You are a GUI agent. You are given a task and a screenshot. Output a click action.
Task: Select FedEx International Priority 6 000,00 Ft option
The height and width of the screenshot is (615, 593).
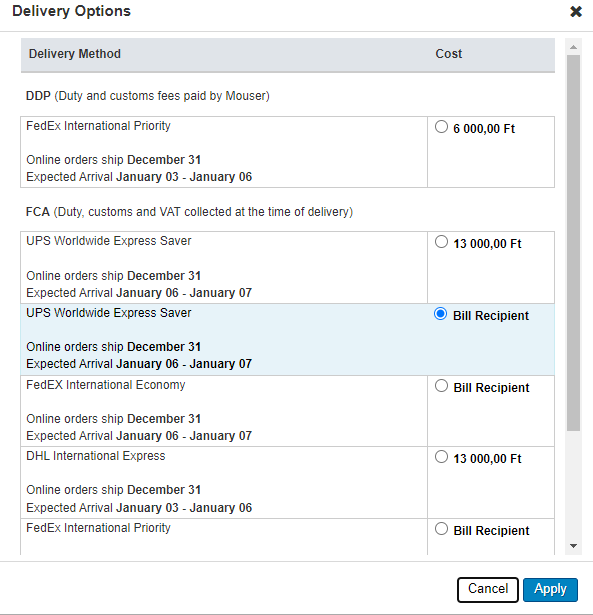441,127
